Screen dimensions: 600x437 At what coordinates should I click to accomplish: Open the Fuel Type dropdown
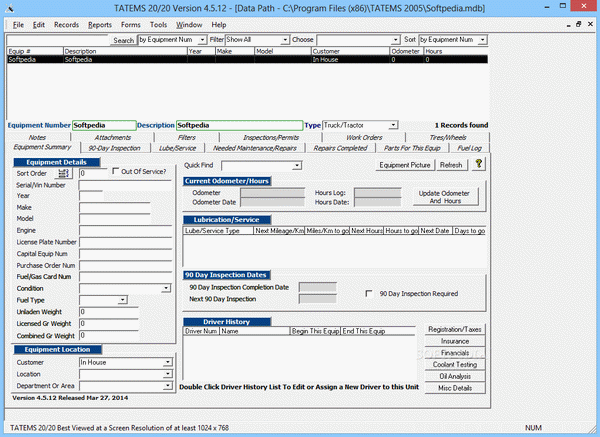pyautogui.click(x=123, y=300)
